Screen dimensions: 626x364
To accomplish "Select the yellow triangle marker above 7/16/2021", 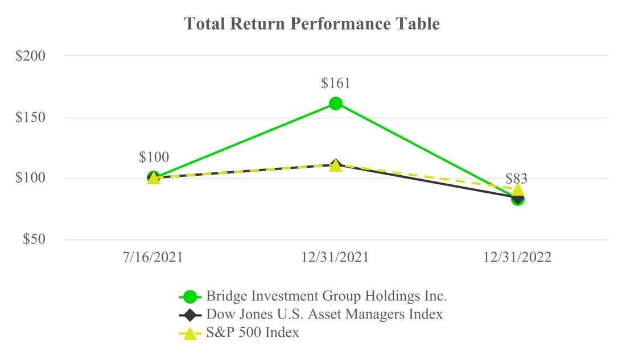I will 154,179.
